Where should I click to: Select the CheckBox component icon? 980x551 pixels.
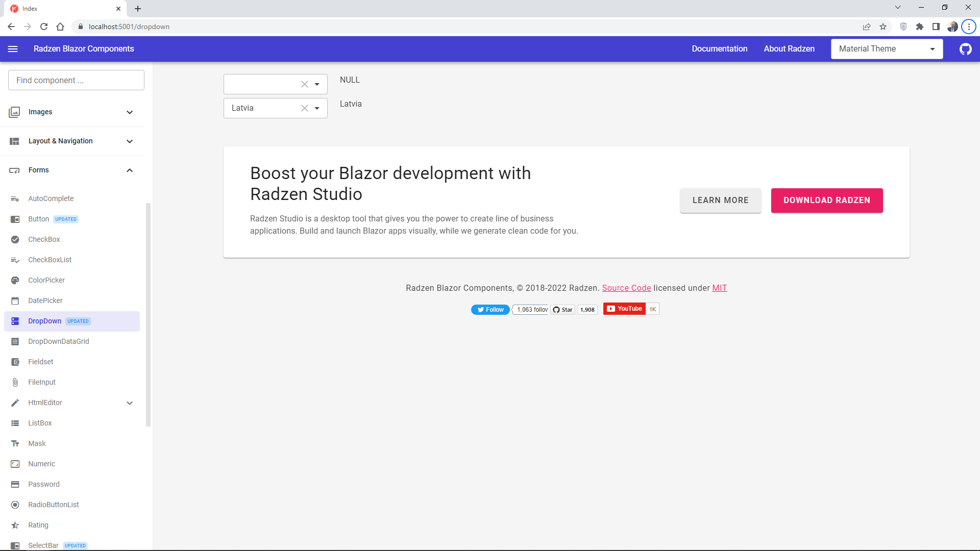click(15, 239)
